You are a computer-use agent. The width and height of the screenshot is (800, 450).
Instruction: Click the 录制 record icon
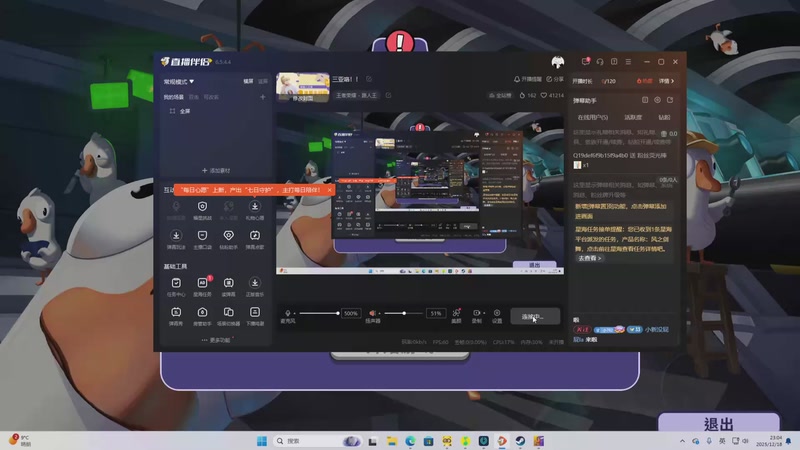(x=476, y=313)
